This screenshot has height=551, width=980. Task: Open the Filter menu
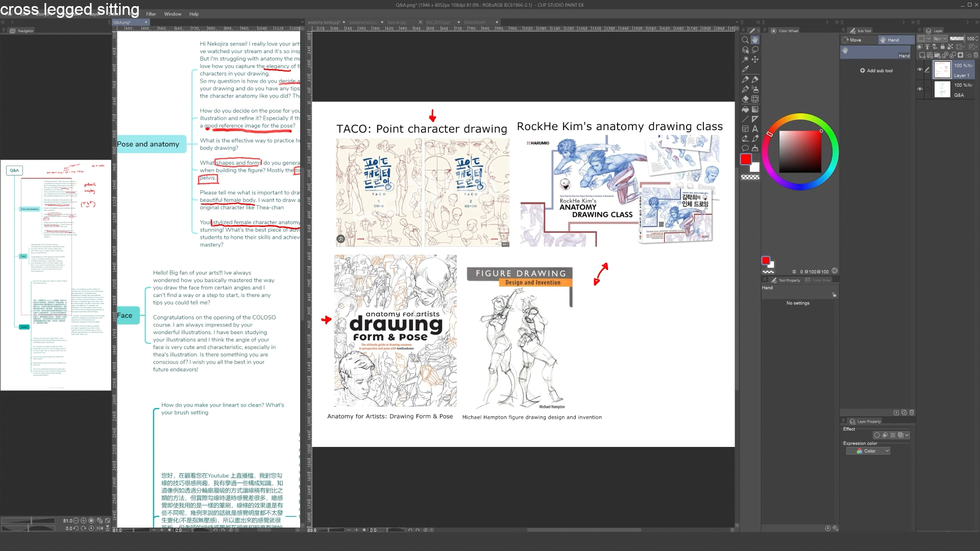tap(151, 14)
